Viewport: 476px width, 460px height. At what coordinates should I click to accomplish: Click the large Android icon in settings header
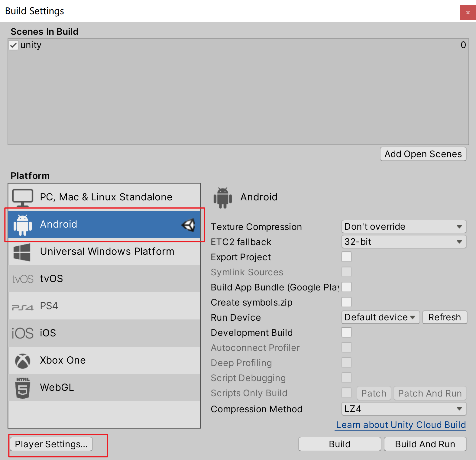223,198
